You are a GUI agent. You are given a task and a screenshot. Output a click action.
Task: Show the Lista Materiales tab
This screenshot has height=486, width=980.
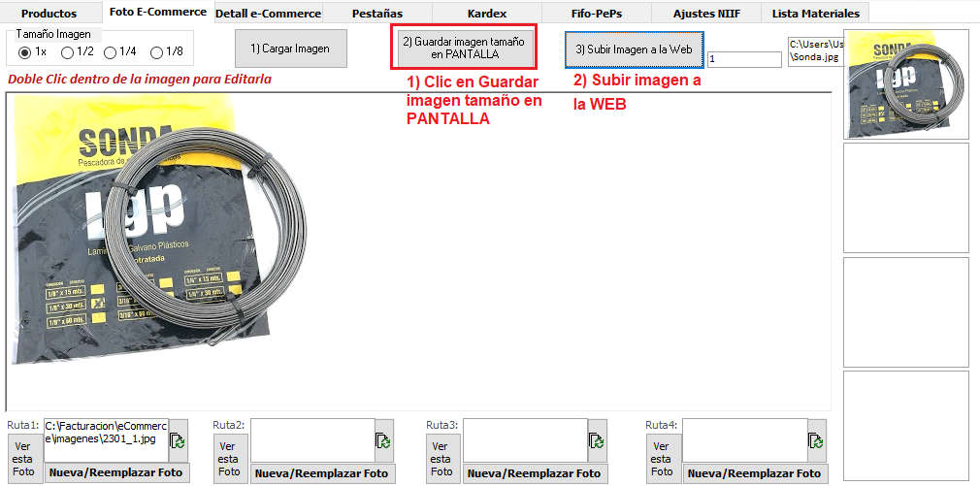pos(816,14)
